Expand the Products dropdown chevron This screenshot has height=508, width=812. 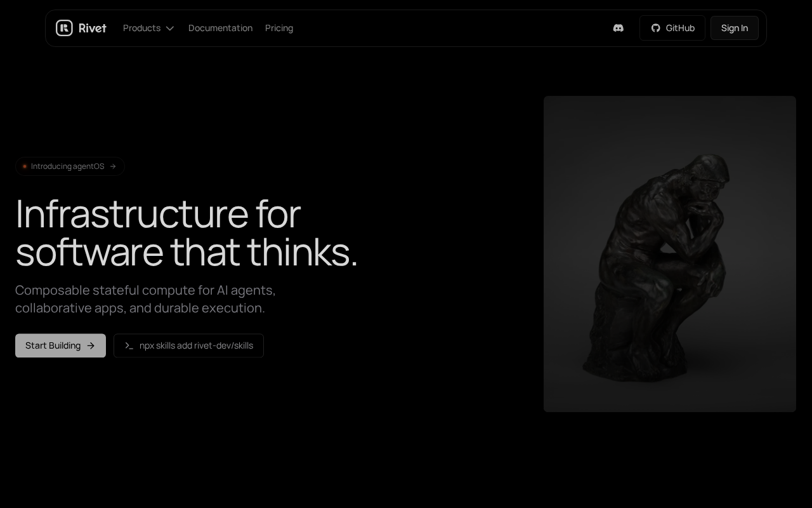(x=170, y=28)
